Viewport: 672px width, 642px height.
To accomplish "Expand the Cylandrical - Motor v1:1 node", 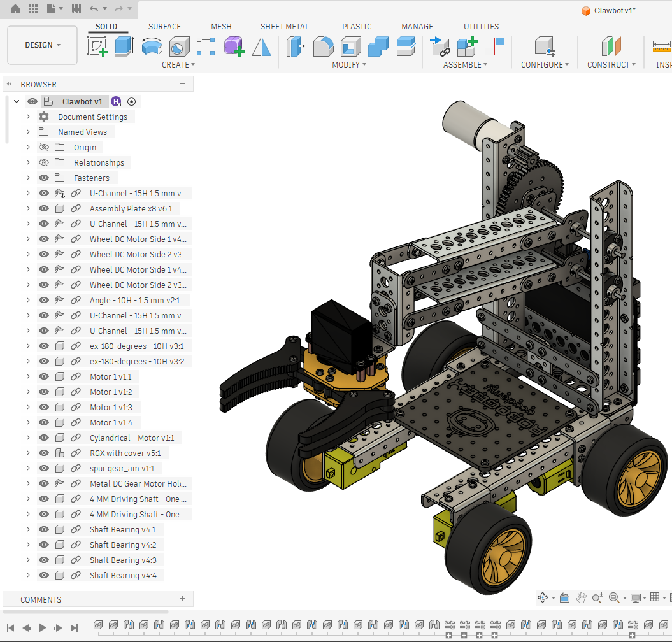I will (28, 438).
